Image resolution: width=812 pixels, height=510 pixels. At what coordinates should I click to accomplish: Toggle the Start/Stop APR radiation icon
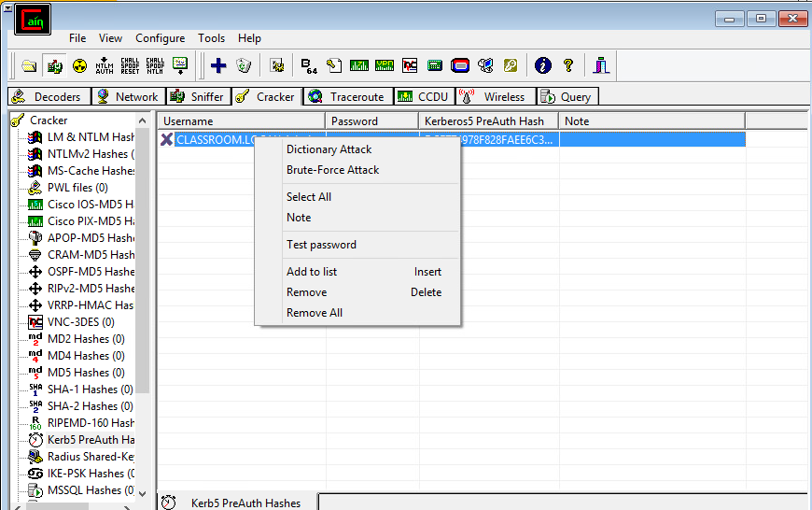(x=79, y=65)
